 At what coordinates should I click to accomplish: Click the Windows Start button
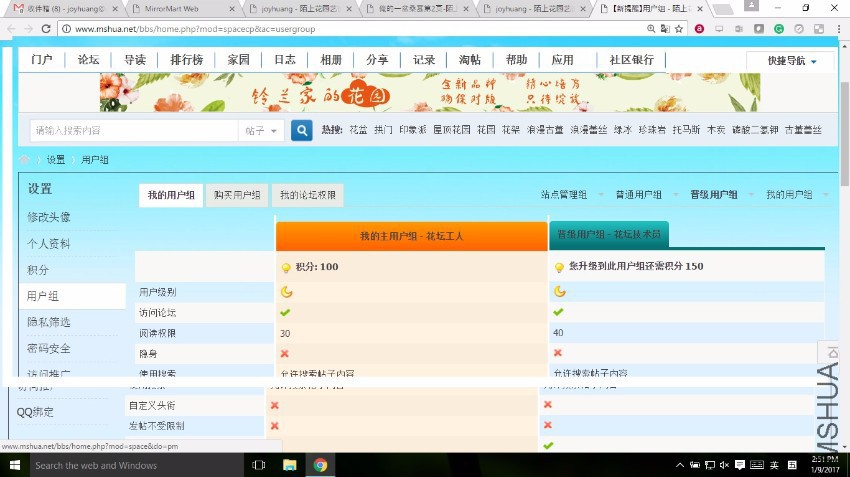pos(14,465)
